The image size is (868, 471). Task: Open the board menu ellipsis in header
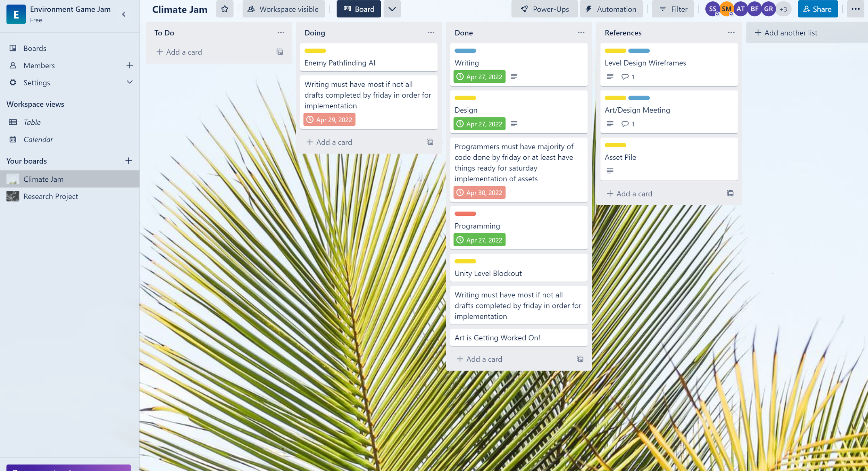coord(855,9)
